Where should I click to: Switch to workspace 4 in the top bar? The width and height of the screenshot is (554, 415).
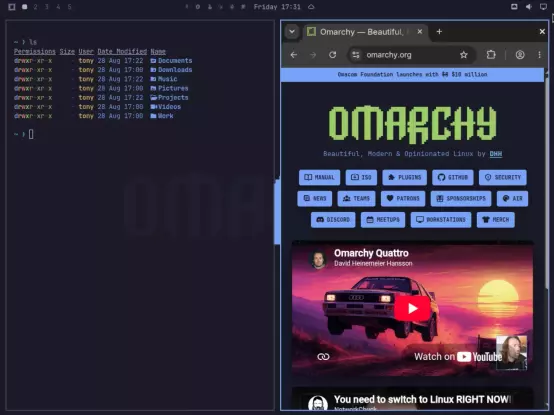point(58,7)
